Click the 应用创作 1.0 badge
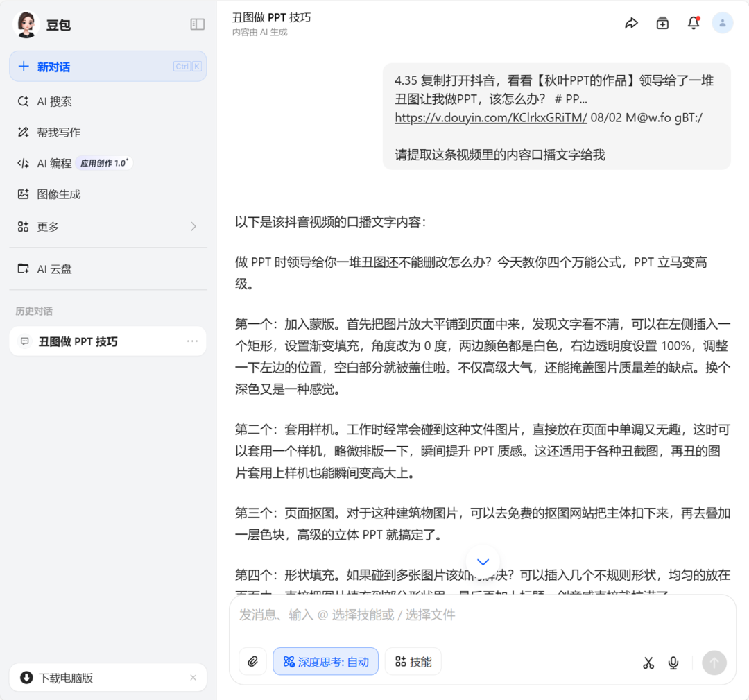 coord(104,163)
